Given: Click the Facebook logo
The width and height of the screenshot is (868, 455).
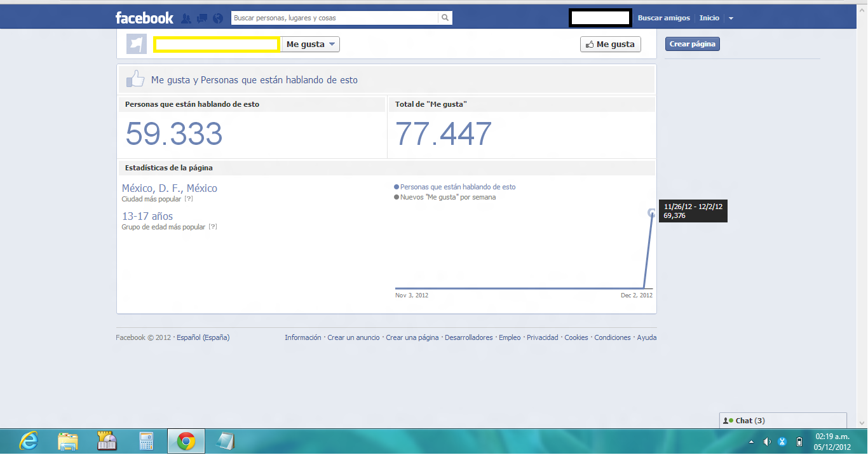Looking at the screenshot, I should pyautogui.click(x=144, y=18).
